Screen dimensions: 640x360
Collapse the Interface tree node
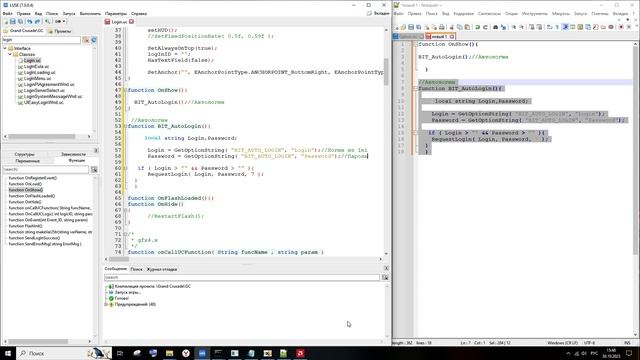click(x=5, y=48)
